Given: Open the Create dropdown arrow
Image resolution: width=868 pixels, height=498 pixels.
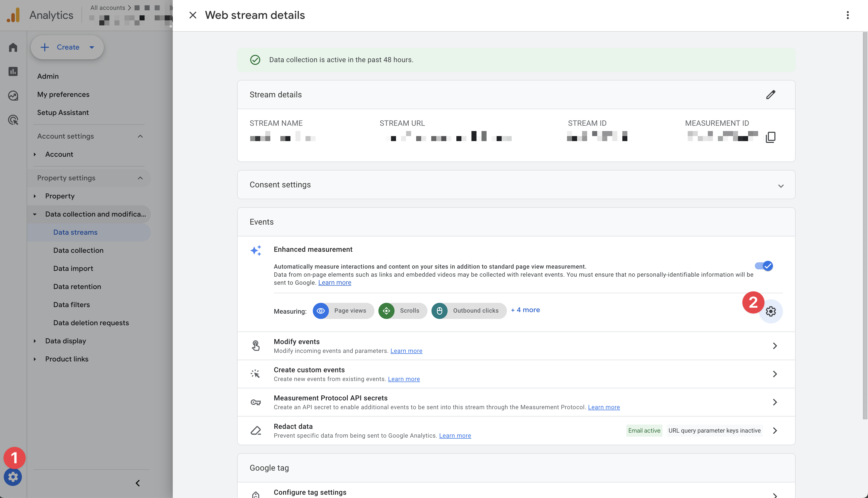Looking at the screenshot, I should pyautogui.click(x=92, y=47).
